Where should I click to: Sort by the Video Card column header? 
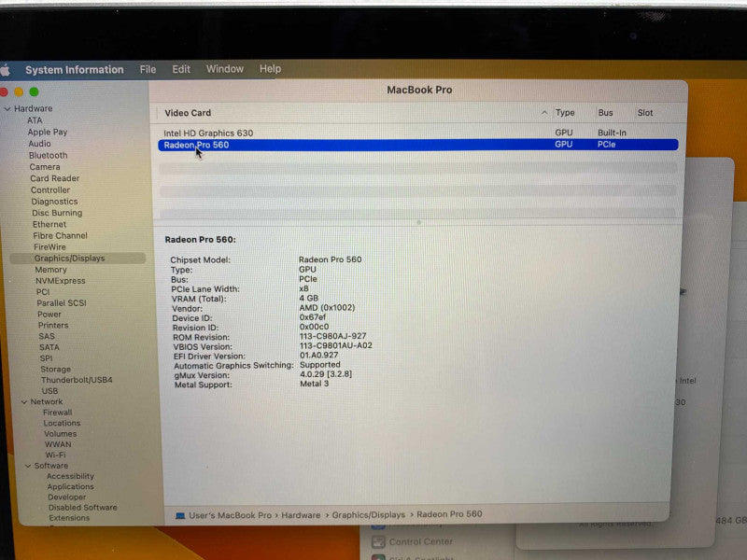coord(188,113)
